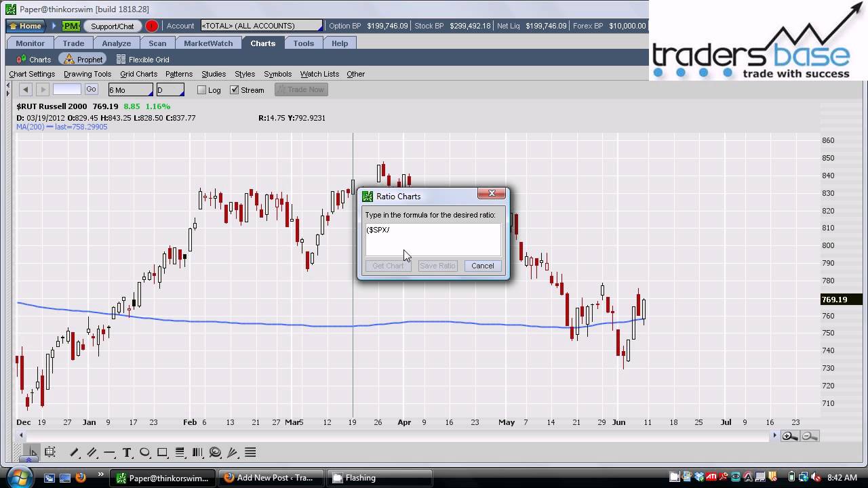Enable the Log scale checkbox
Viewport: 868px width, 488px height.
(201, 89)
